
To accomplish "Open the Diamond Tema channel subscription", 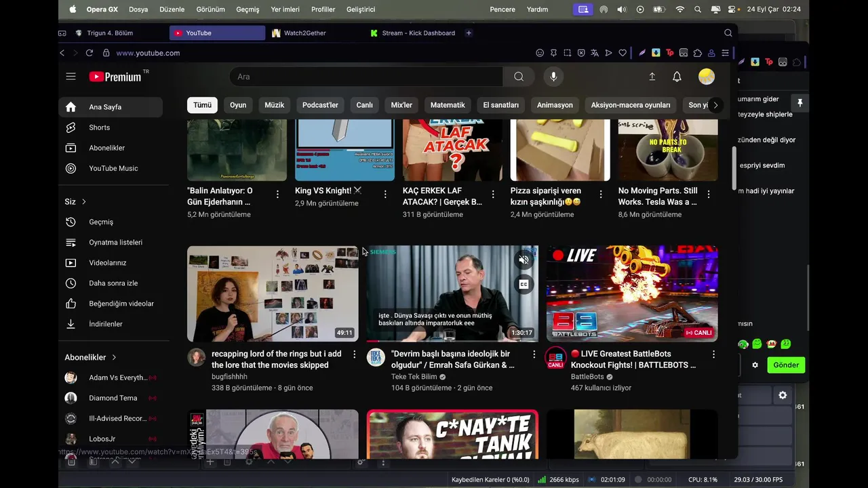I will tap(111, 398).
